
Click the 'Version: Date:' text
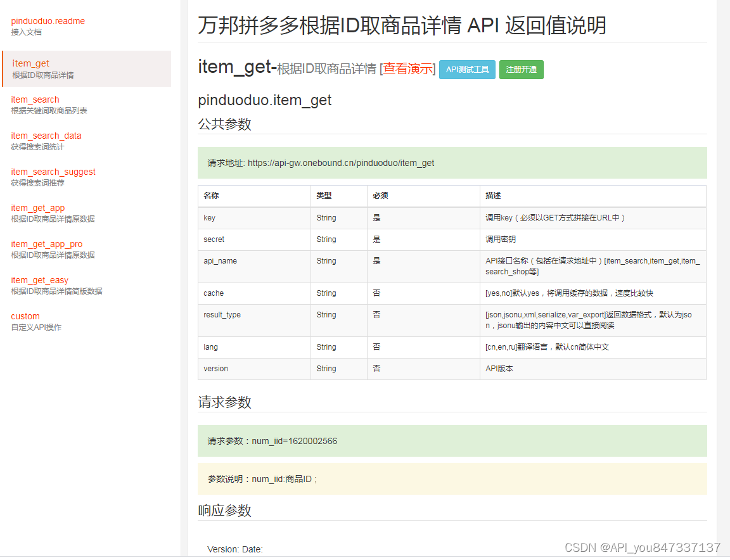(235, 549)
